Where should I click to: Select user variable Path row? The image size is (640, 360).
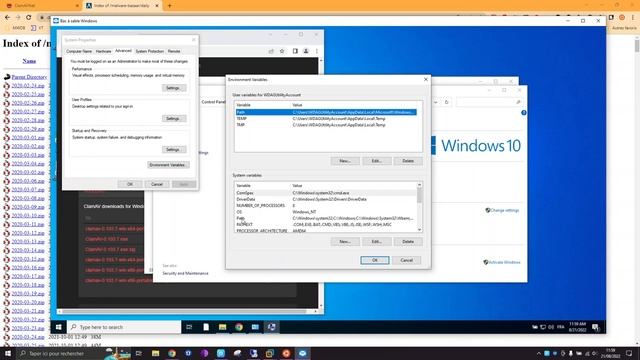coord(326,112)
